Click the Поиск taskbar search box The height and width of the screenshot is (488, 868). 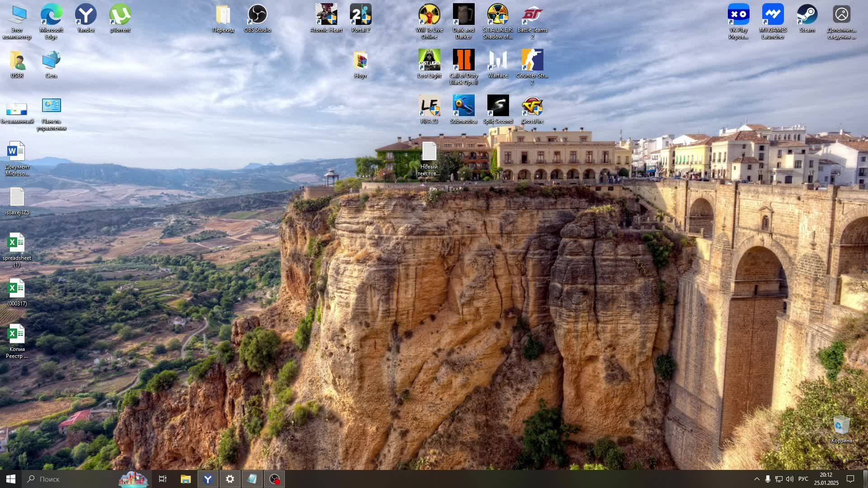click(86, 479)
